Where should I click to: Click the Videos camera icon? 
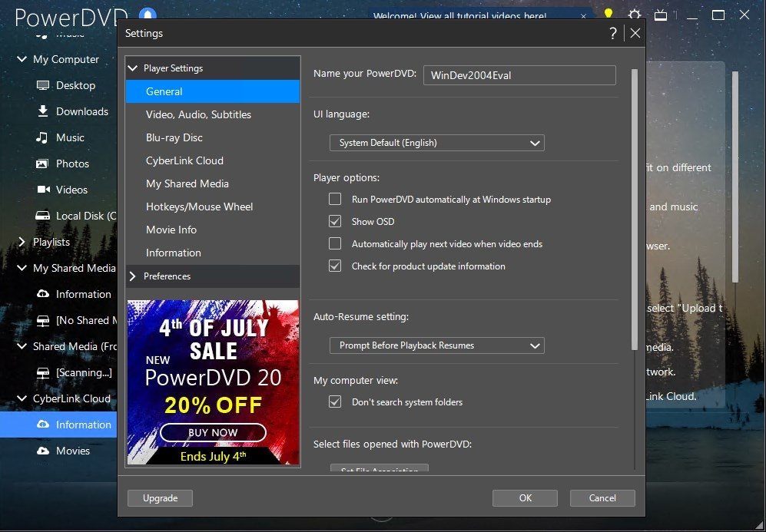44,190
